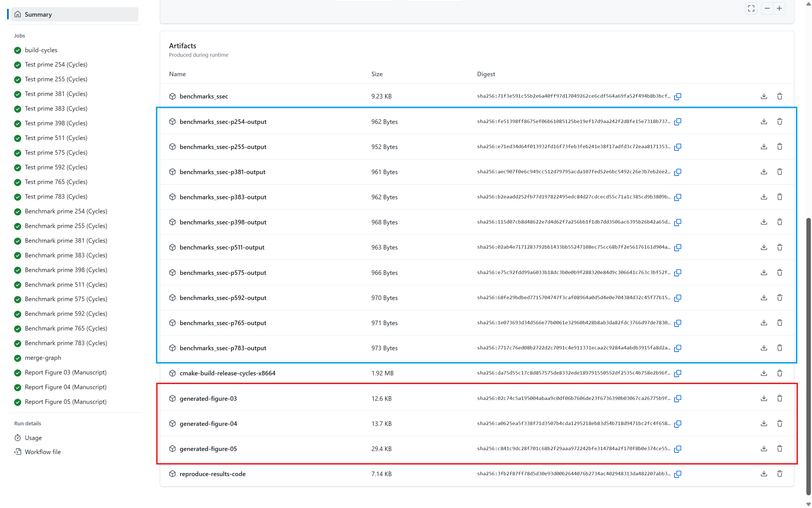This screenshot has height=508, width=812.
Task: Open generated-figure-03 artifact link
Action: [x=208, y=398]
